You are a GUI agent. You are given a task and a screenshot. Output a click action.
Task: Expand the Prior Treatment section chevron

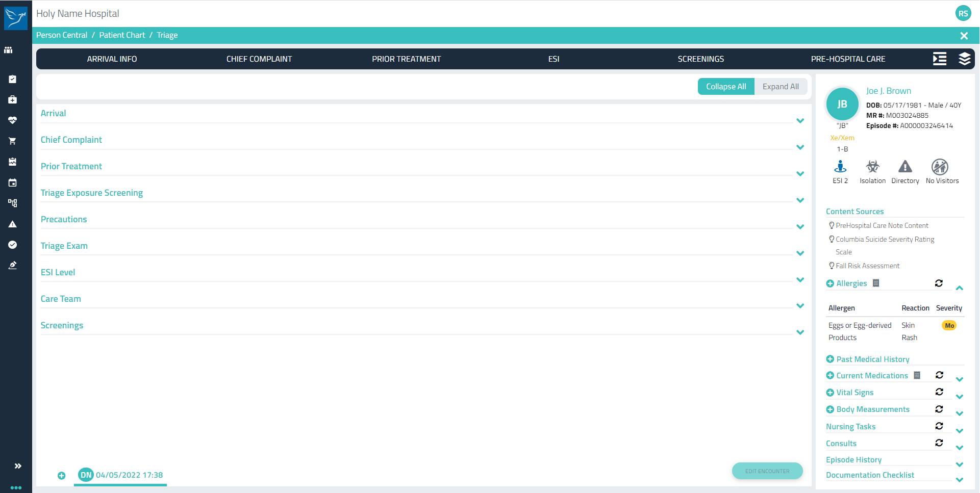click(x=800, y=174)
